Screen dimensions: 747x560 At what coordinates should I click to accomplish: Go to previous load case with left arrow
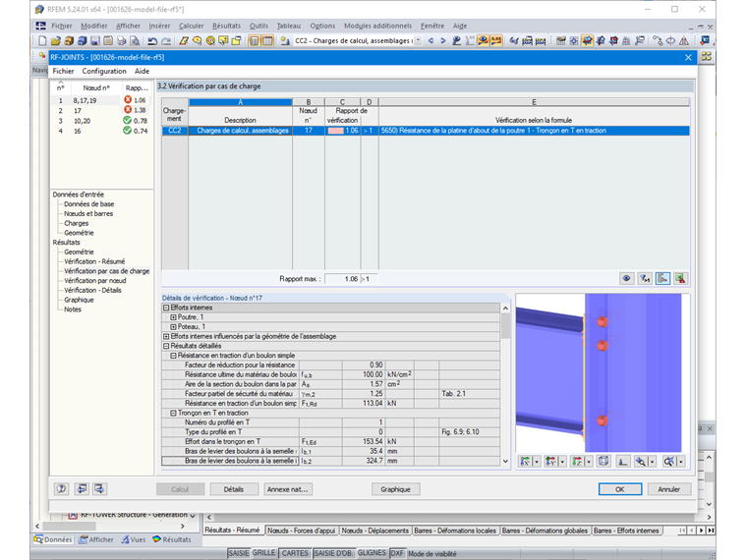pos(431,41)
